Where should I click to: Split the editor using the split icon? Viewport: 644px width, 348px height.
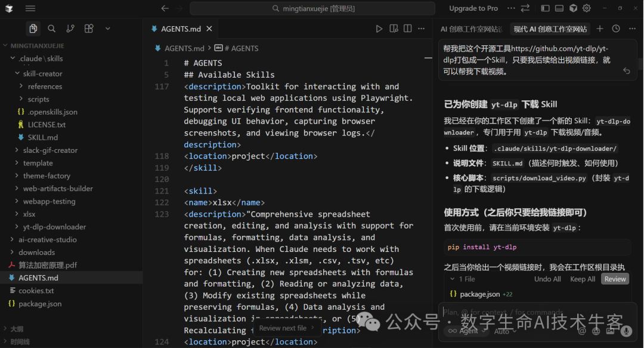[x=407, y=28]
